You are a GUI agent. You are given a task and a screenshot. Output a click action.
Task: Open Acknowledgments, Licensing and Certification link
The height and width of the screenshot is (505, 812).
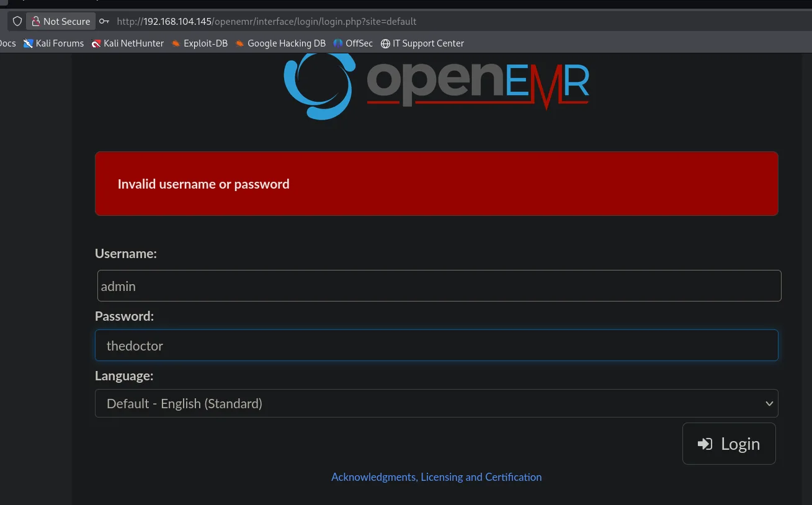pos(436,477)
